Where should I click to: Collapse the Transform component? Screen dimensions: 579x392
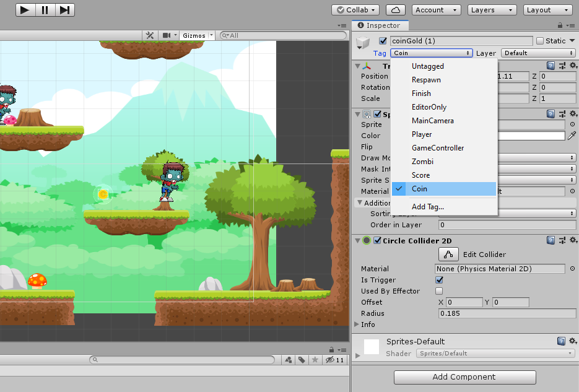357,66
